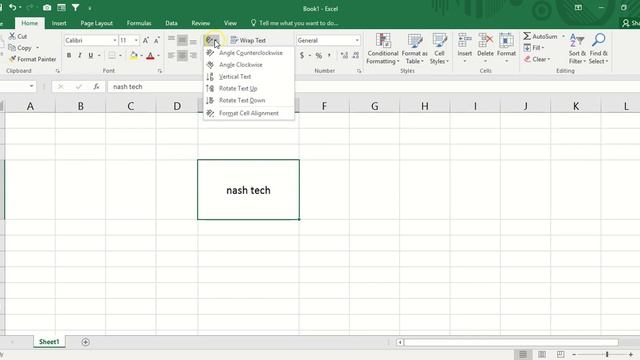Image resolution: width=640 pixels, height=360 pixels.
Task: Open Format Cell Alignment dialog entry
Action: [248, 113]
